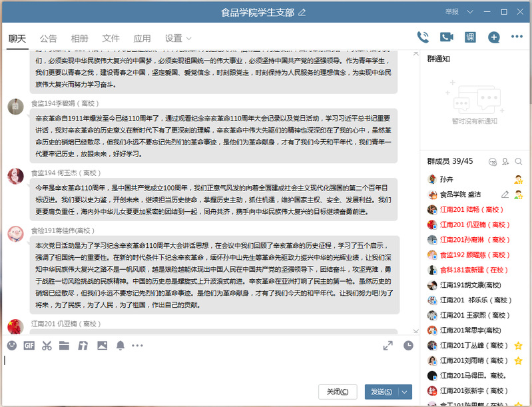Open the GIF sticker panel
This screenshot has height=407, width=532.
(x=29, y=346)
